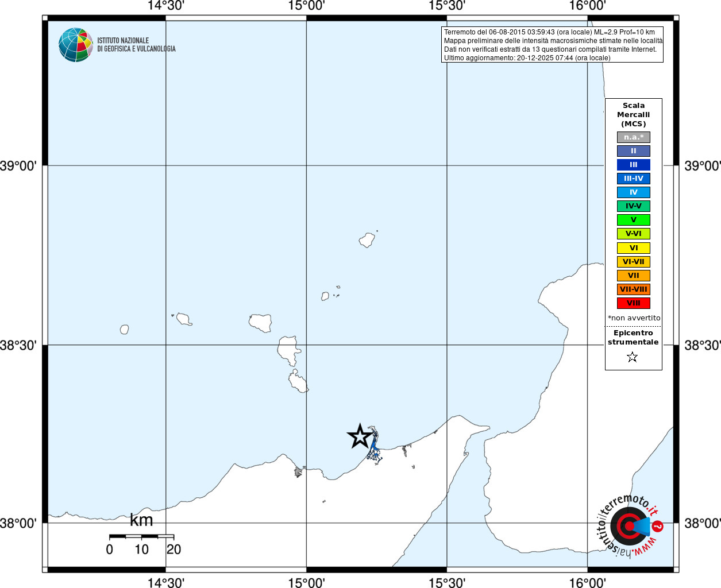Click the star symbol in the legend
This screenshot has height=588, width=721.
[633, 357]
